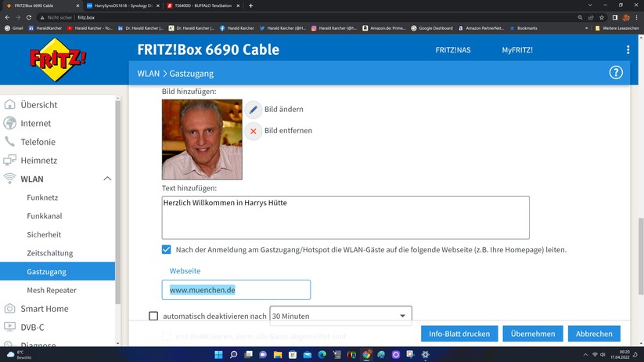
Task: Open the clock and date in the taskbar
Action: [x=620, y=355]
